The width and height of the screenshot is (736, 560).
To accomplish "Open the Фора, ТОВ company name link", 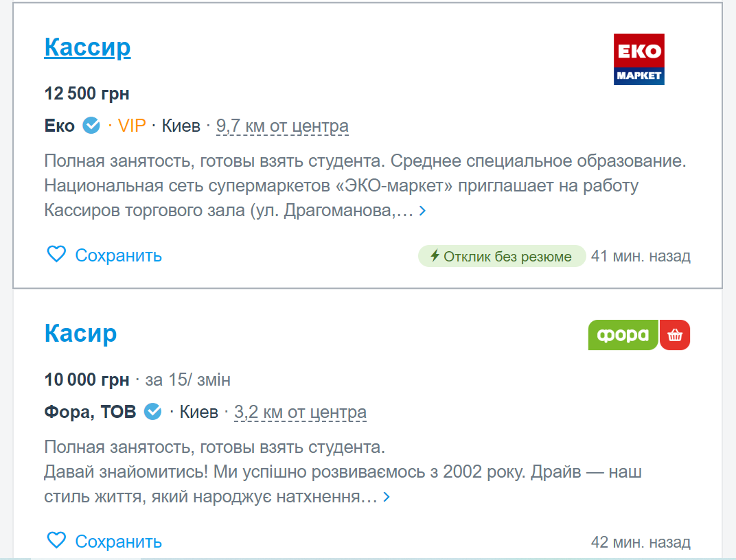I will click(x=90, y=412).
